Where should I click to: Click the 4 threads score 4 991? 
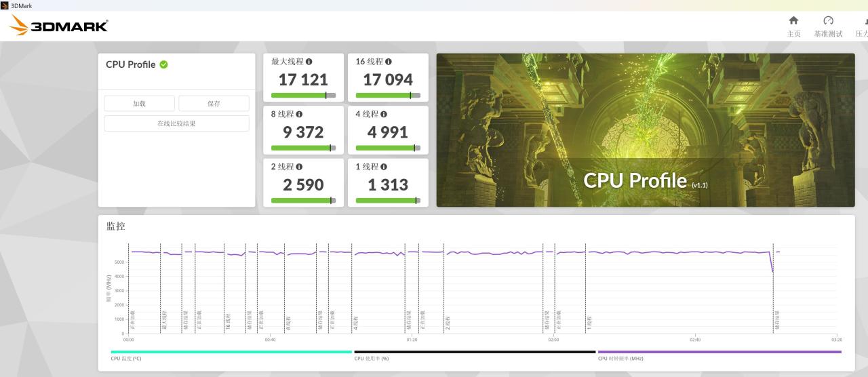point(388,132)
